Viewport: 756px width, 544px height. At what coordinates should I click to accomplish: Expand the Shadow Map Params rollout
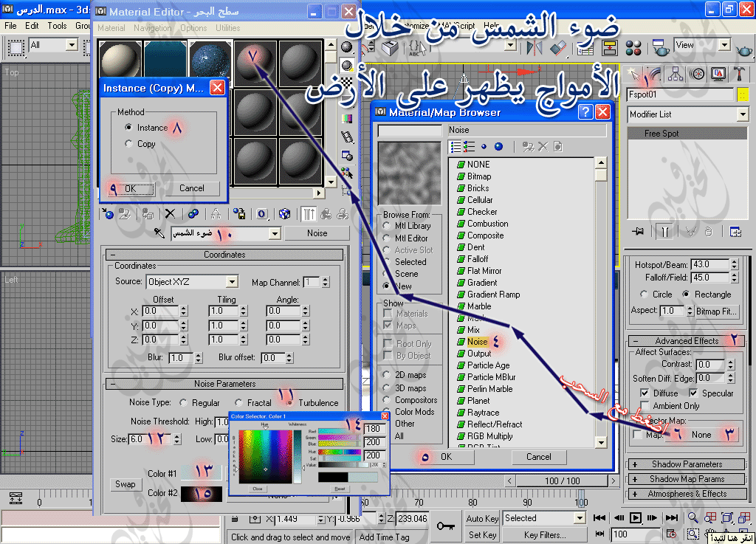coord(687,479)
